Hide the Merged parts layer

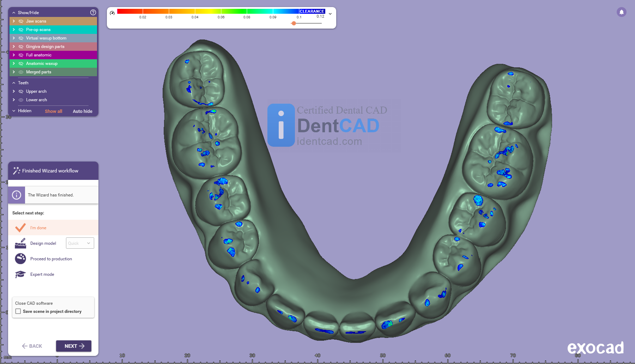pos(21,72)
